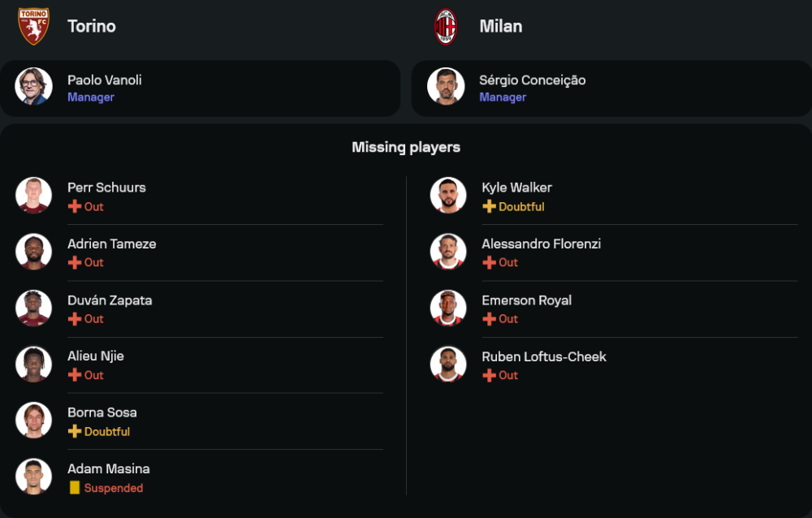812x518 pixels.
Task: Open Alessandro Florenzi's player profile name
Action: (x=542, y=244)
